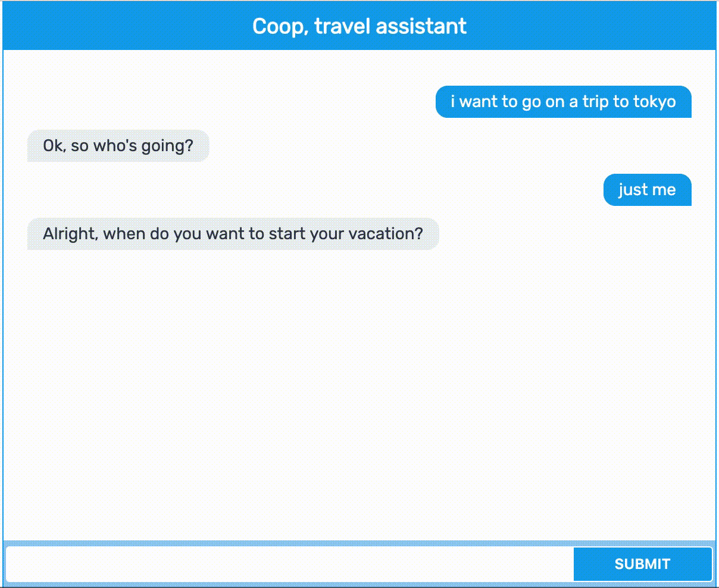Click the word 'Alright,' in the assistant message
Screen dimensions: 719x588
(x=70, y=234)
